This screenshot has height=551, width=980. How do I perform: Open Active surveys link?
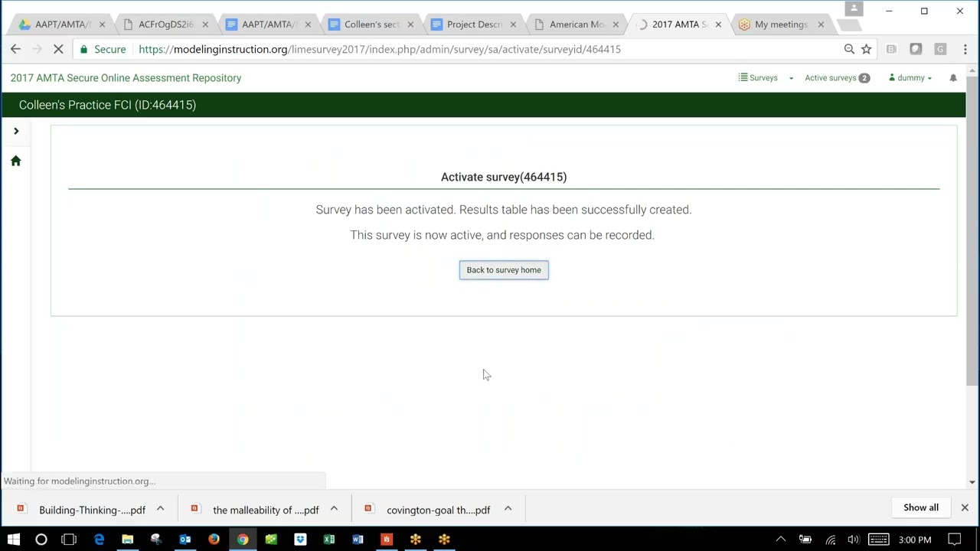click(x=837, y=78)
